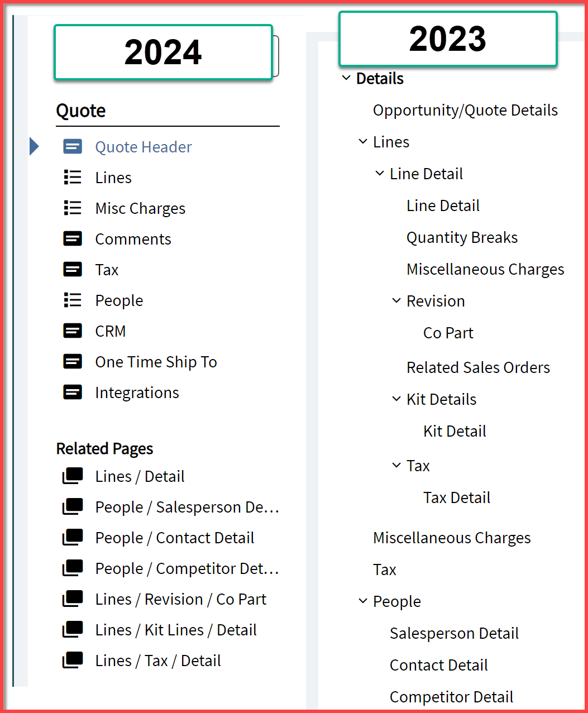Click the list icon next to Lines
The image size is (588, 713).
(x=73, y=178)
